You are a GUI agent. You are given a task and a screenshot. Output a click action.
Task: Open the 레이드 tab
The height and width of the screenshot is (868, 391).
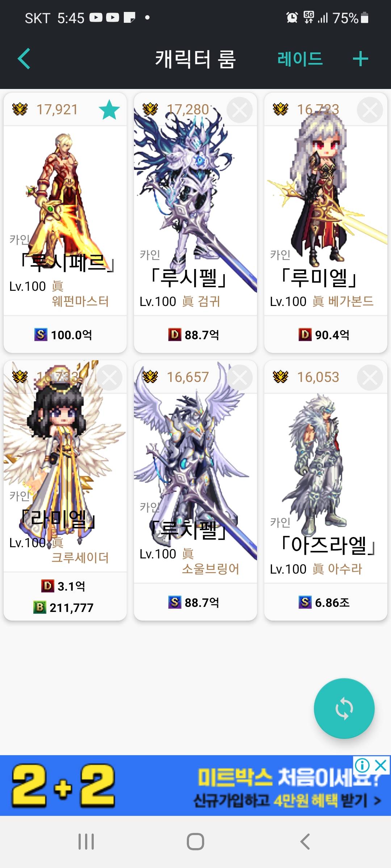[x=300, y=59]
